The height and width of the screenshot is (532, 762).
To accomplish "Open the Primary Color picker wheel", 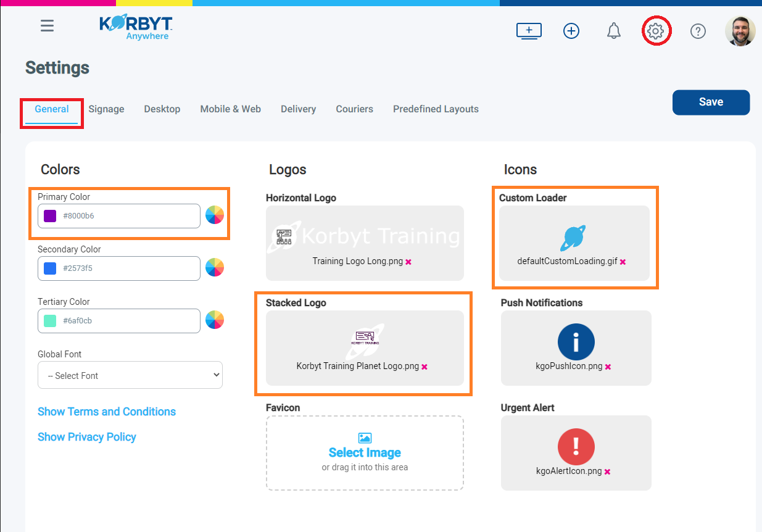I will coord(215,215).
